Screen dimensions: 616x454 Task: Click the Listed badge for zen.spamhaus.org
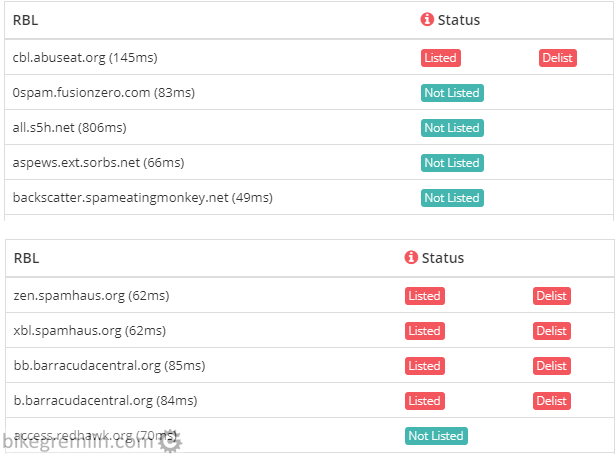point(425,296)
